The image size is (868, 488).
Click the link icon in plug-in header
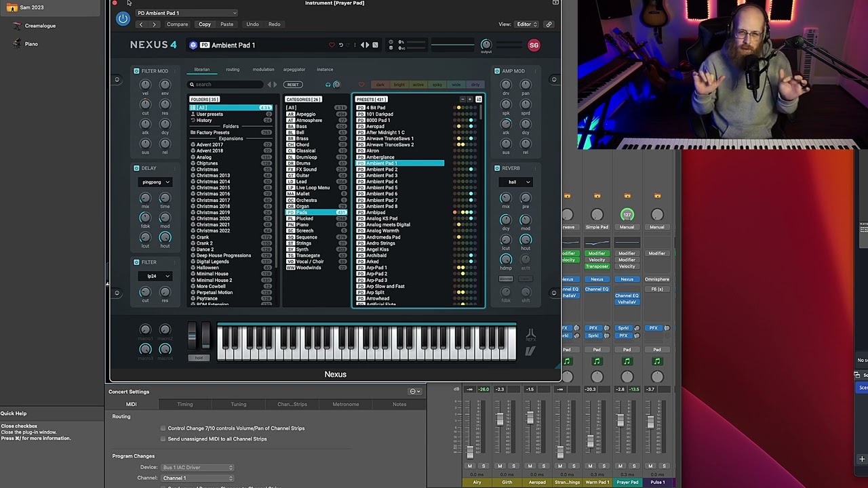(549, 24)
